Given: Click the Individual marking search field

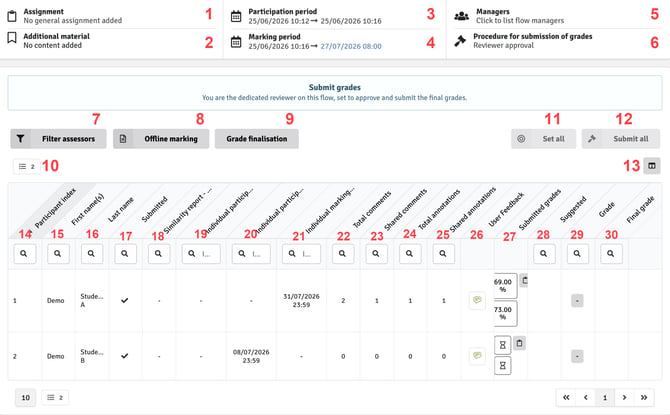Looking at the screenshot, I should (x=301, y=254).
